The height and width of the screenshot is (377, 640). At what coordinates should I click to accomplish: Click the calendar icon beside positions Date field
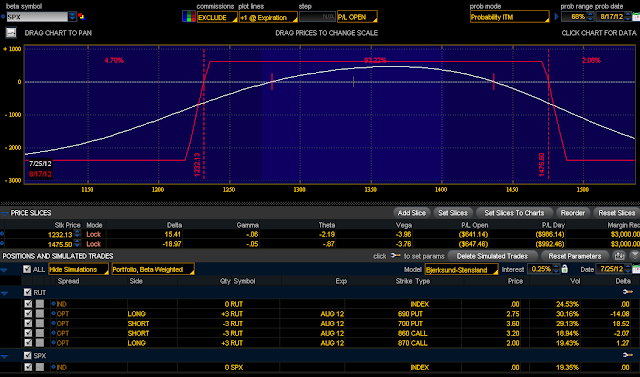636,269
